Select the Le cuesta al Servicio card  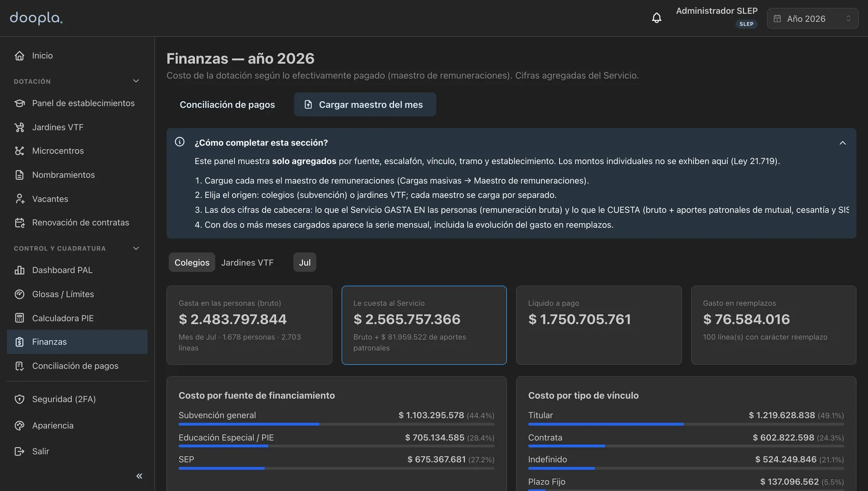424,325
